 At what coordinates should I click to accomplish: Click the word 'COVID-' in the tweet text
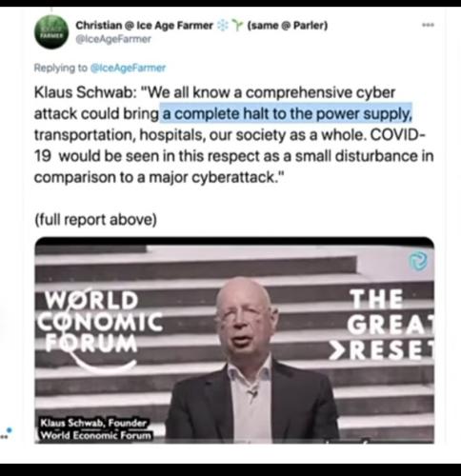(398, 135)
